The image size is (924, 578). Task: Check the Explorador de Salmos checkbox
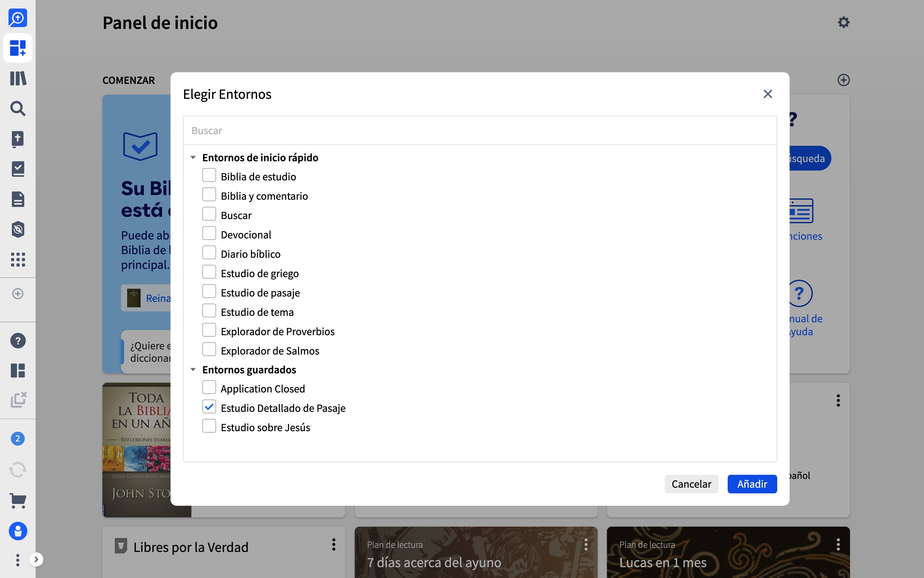click(209, 349)
